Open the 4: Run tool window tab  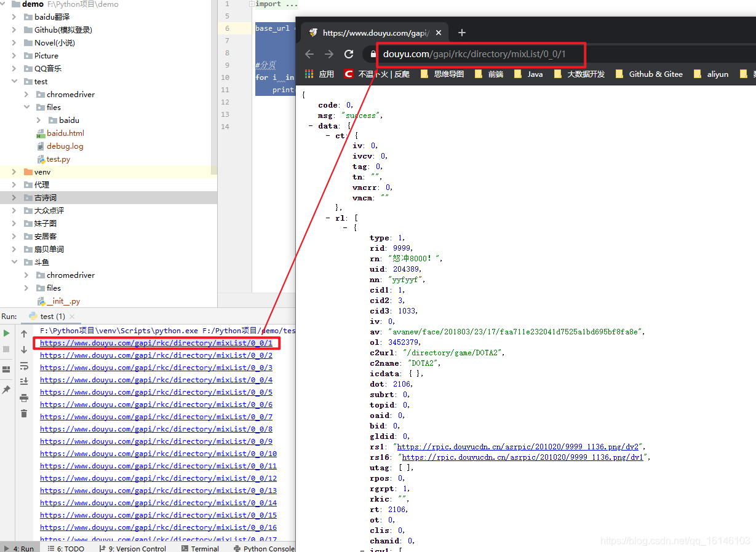(19, 548)
